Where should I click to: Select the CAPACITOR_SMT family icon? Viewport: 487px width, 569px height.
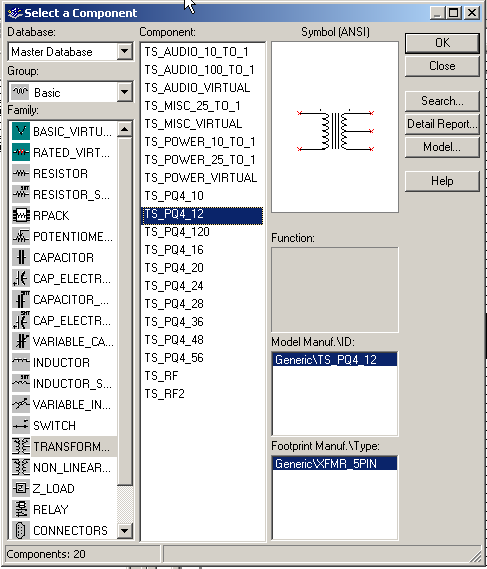21,299
